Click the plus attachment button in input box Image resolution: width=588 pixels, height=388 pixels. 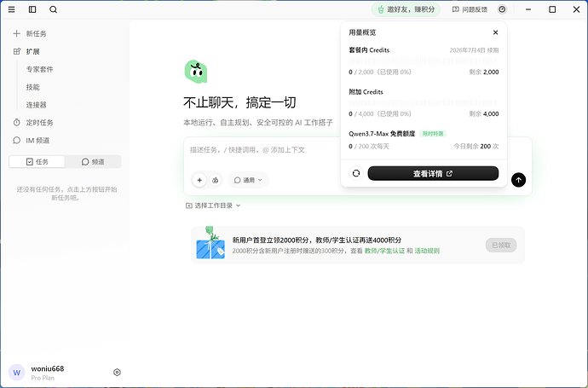[x=199, y=180]
